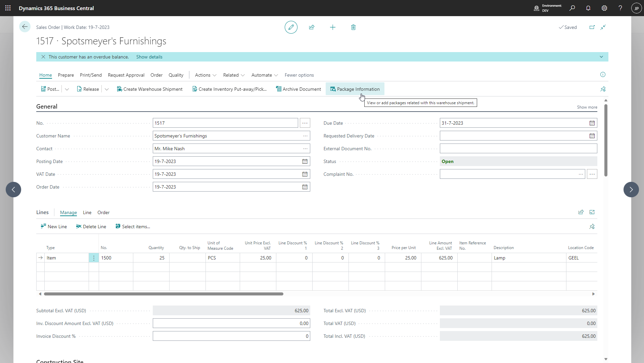The height and width of the screenshot is (363, 644).
Task: Go to the next record with the right arrow
Action: 631,190
